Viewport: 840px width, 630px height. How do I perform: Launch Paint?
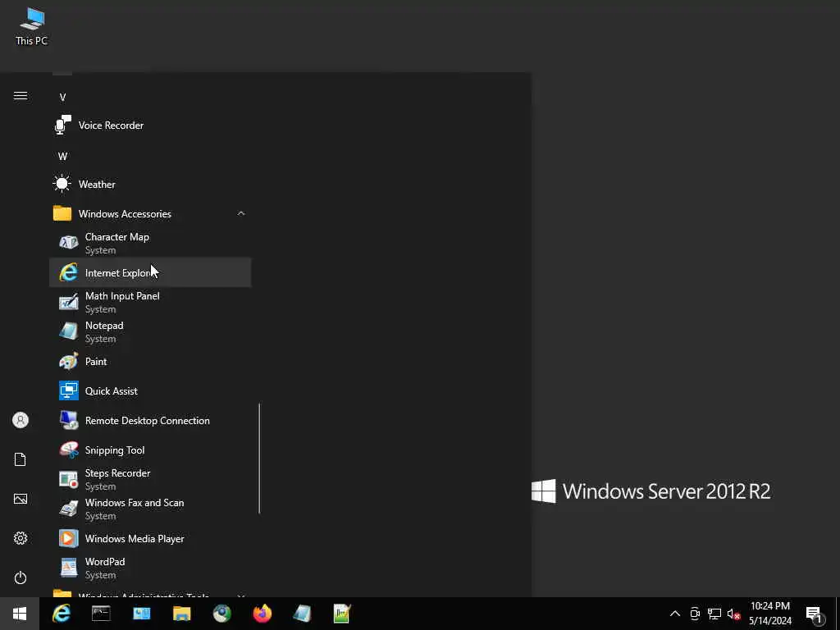[150, 362]
